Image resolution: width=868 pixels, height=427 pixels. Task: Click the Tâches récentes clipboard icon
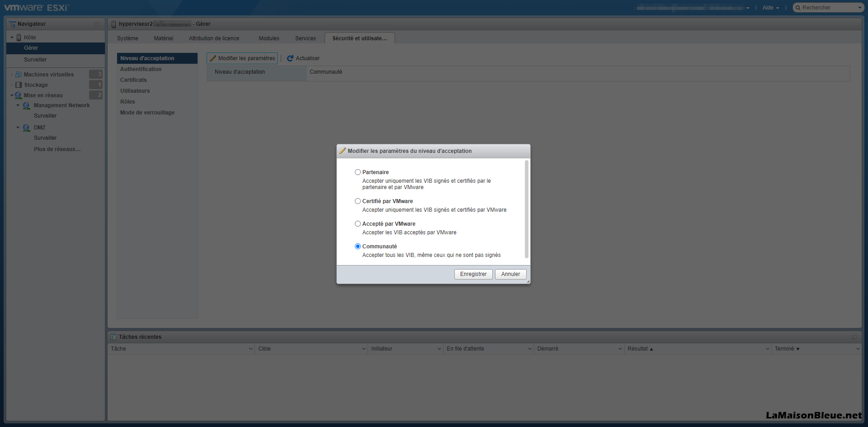(x=113, y=337)
